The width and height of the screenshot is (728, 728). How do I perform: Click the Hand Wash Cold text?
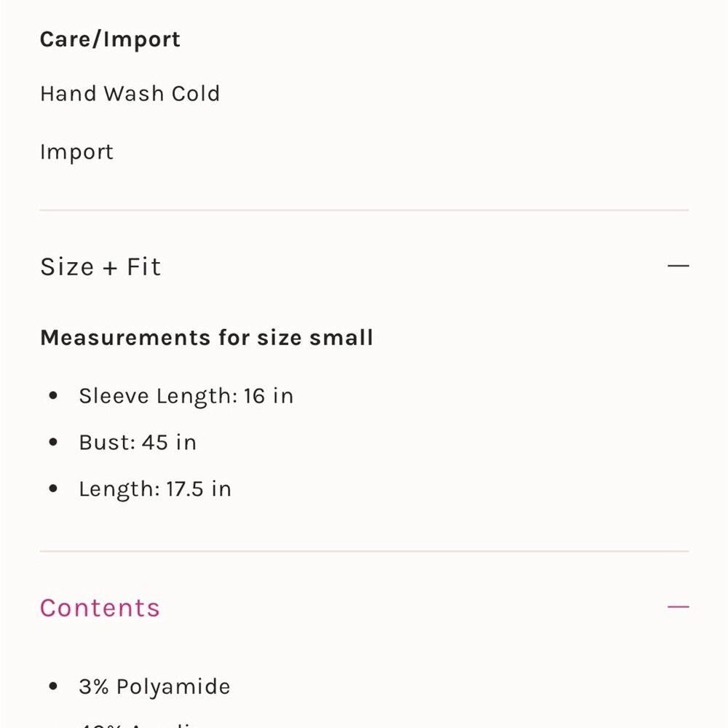(130, 94)
